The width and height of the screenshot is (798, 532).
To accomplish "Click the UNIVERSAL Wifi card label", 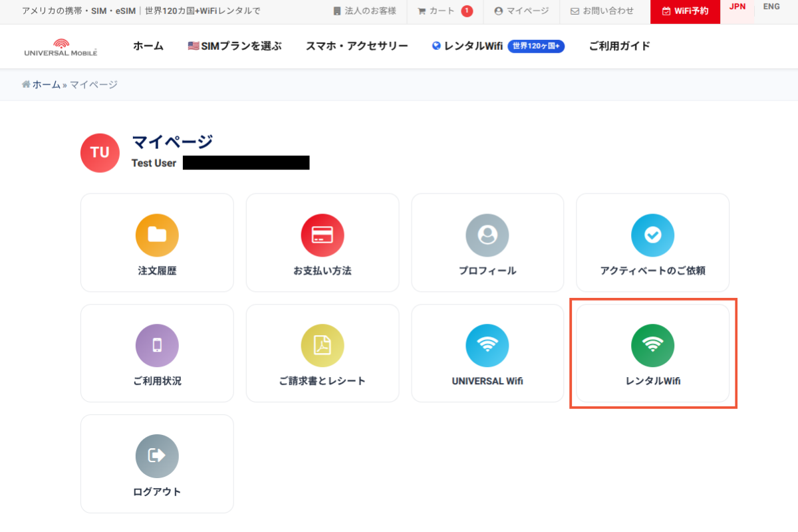I will pyautogui.click(x=487, y=381).
